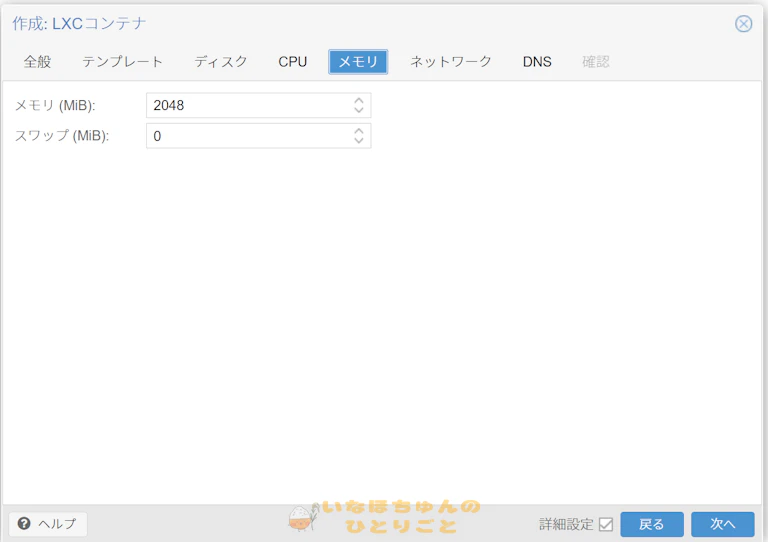Open the テンプレート tab
The height and width of the screenshot is (542, 768).
point(122,62)
